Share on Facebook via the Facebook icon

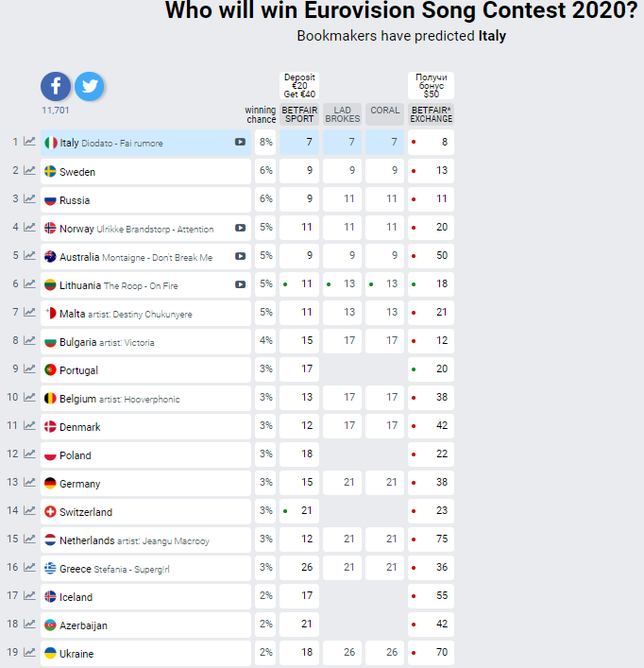click(x=56, y=87)
